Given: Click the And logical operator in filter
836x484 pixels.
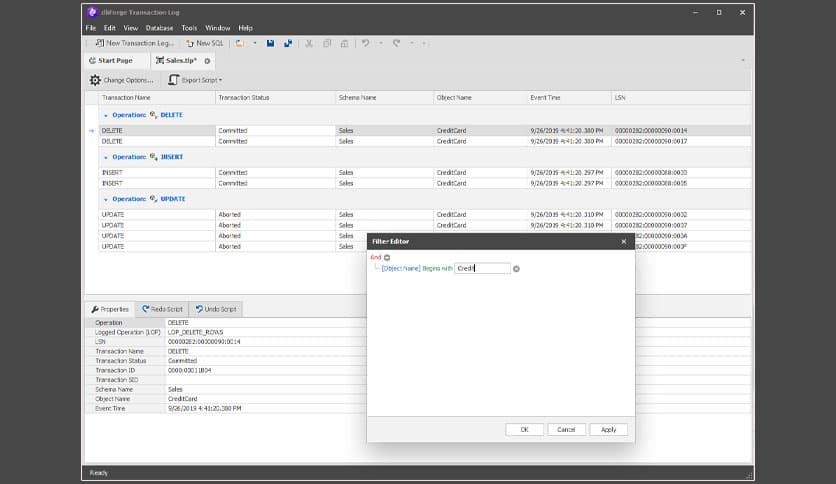Looking at the screenshot, I should (x=376, y=257).
